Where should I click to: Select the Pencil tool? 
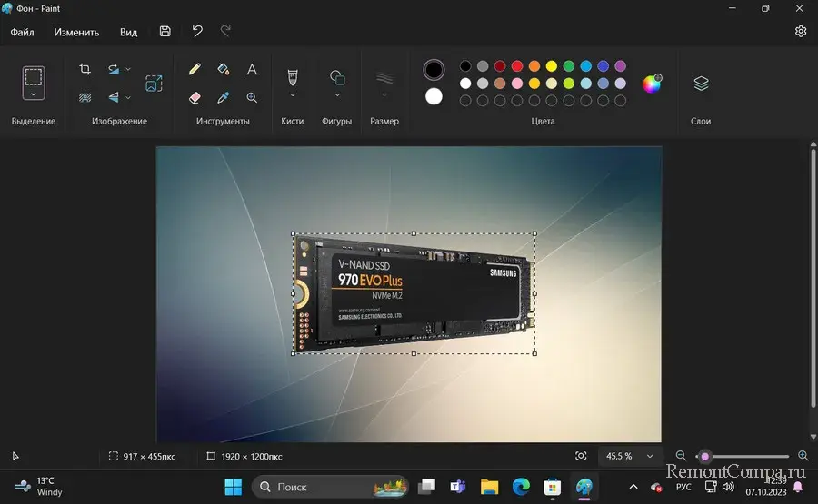(x=195, y=69)
